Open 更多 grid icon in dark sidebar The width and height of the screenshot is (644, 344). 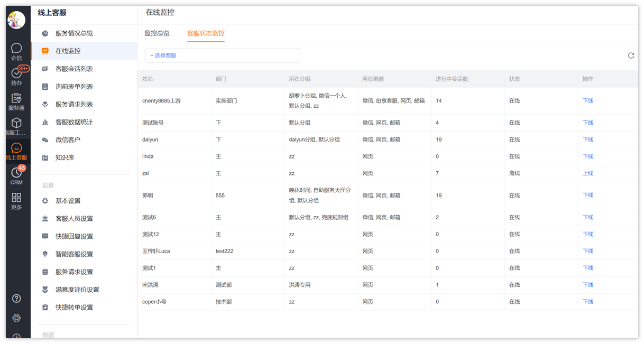pyautogui.click(x=16, y=201)
